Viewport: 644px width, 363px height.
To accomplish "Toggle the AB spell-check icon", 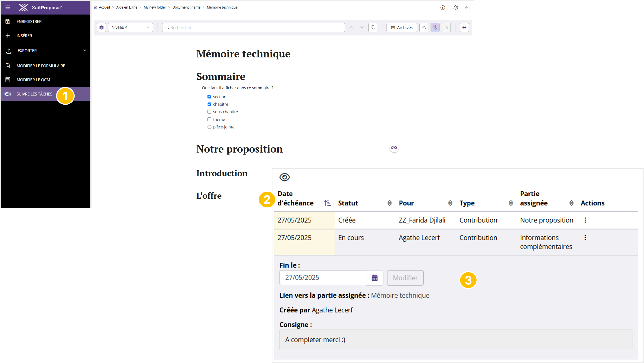I will (435, 27).
